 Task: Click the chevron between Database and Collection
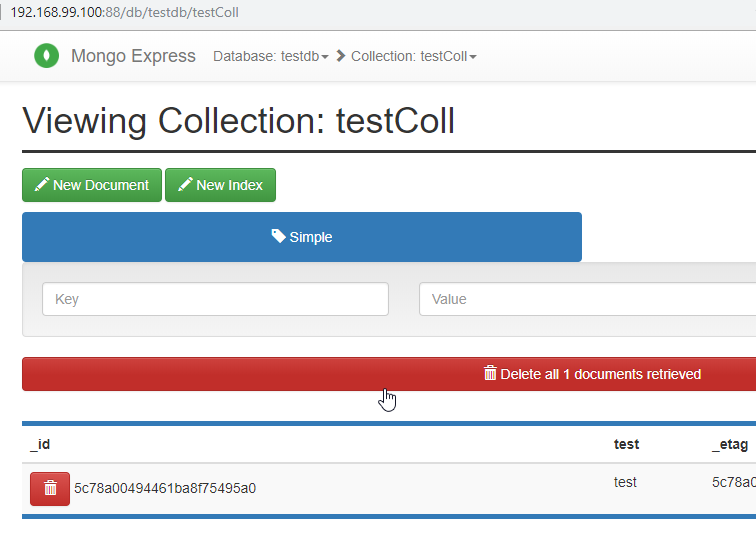[x=340, y=56]
